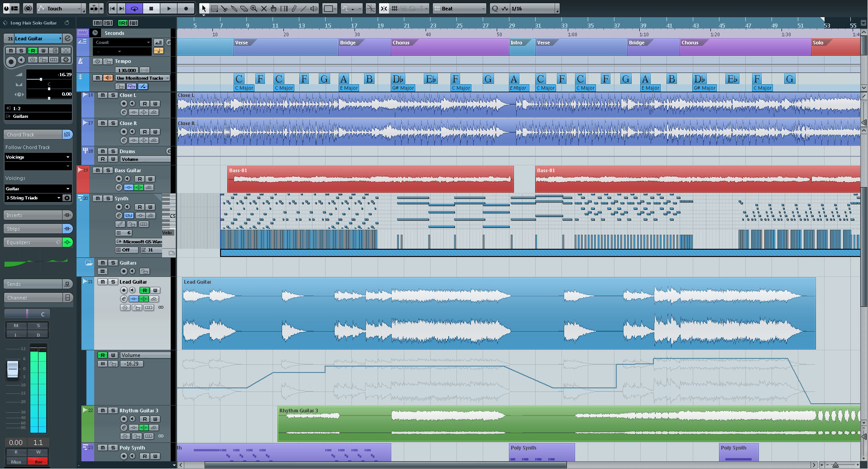Image resolution: width=868 pixels, height=469 pixels.
Task: Toggle Read automation on Lead Guitar track
Action: (x=144, y=290)
